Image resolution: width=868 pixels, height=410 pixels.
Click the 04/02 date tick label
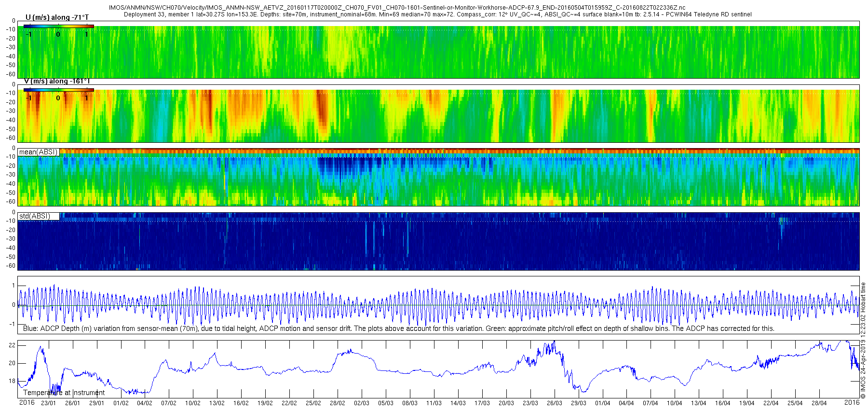[x=145, y=403]
